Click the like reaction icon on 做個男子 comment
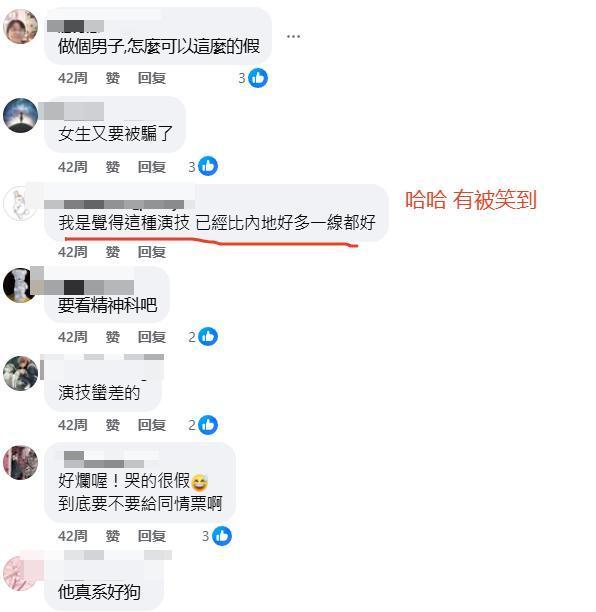Image resolution: width=596 pixels, height=612 pixels. tap(258, 78)
